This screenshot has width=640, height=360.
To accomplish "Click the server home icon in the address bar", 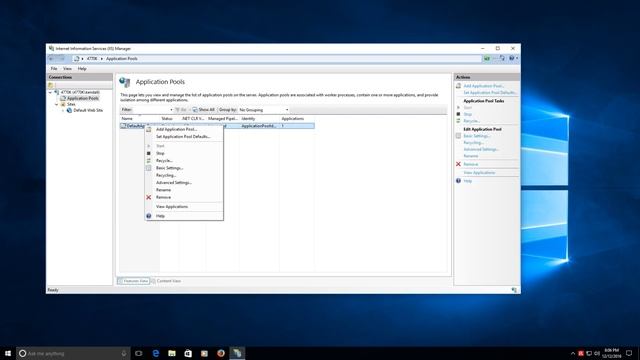I will click(76, 59).
